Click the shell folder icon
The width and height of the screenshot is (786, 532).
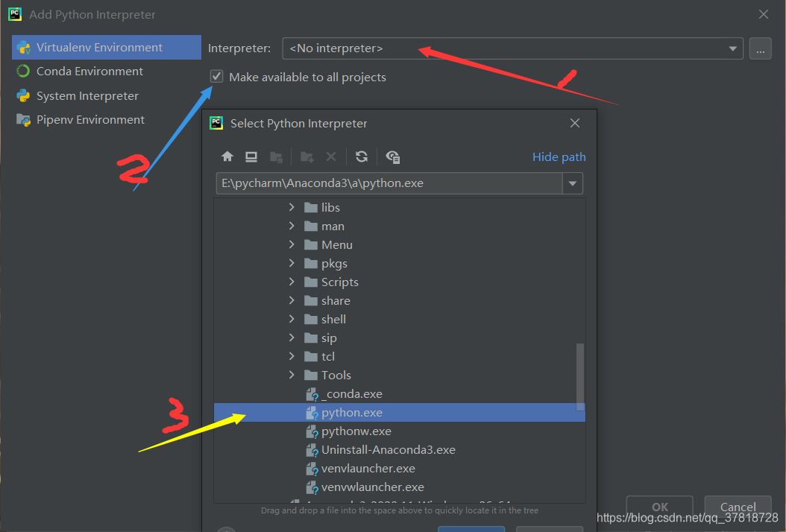coord(311,319)
